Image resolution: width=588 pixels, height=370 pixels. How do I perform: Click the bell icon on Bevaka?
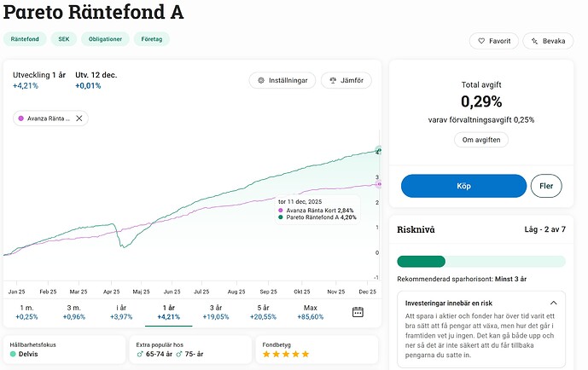536,41
